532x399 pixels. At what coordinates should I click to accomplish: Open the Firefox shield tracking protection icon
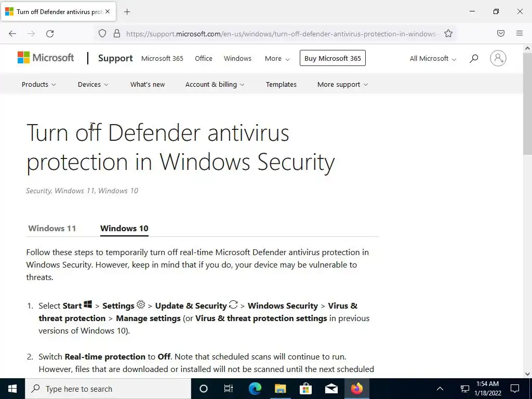(x=102, y=34)
